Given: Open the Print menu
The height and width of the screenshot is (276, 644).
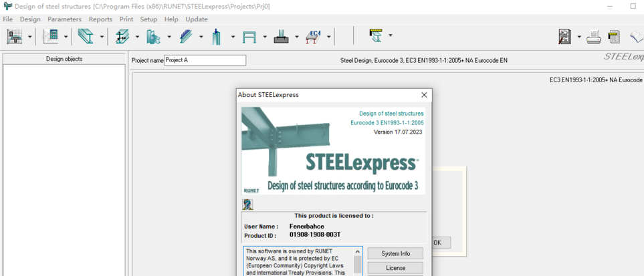Looking at the screenshot, I should pos(126,19).
